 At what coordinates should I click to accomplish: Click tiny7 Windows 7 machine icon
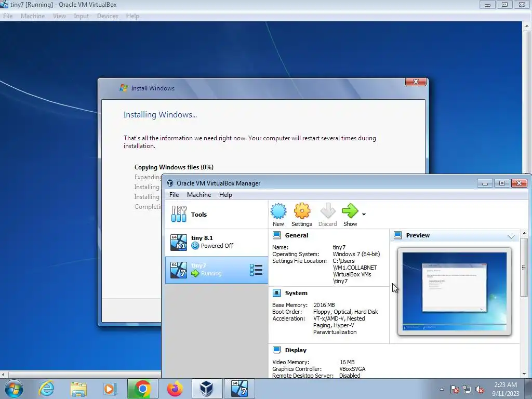179,270
